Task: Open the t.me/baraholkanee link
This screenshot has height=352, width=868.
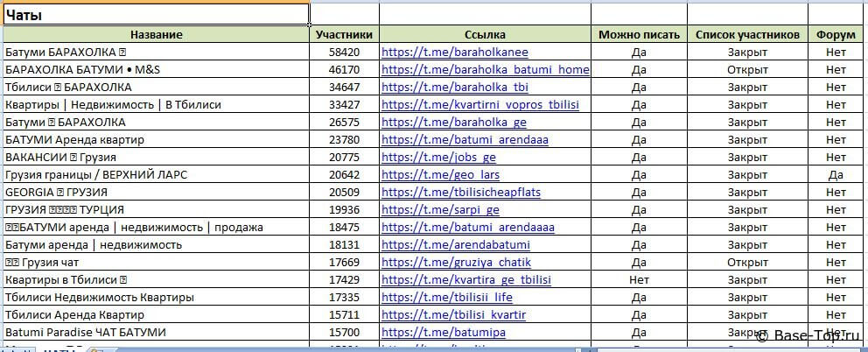Action: 454,52
